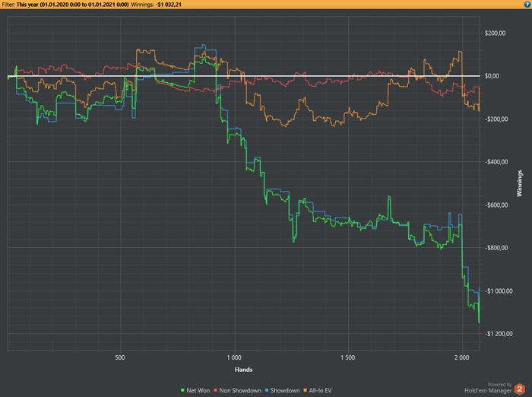This screenshot has height=397, width=532.
Task: Click the blue Showdown color swatch
Action: [267, 391]
